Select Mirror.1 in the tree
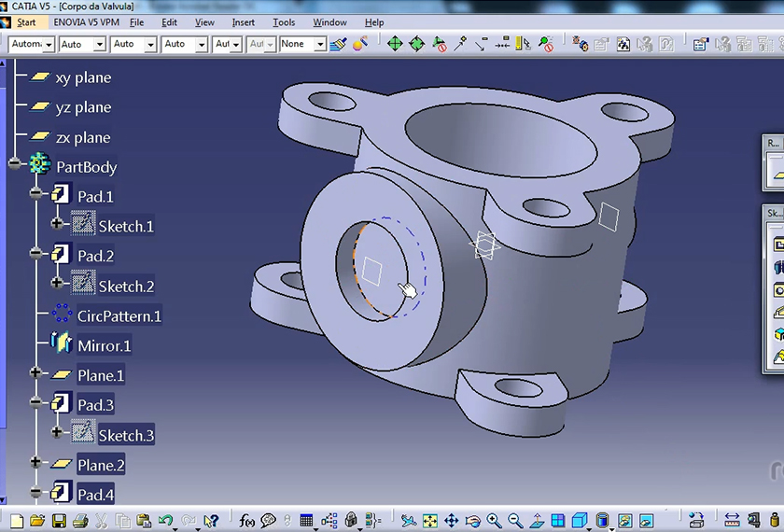The width and height of the screenshot is (784, 532). tap(104, 345)
